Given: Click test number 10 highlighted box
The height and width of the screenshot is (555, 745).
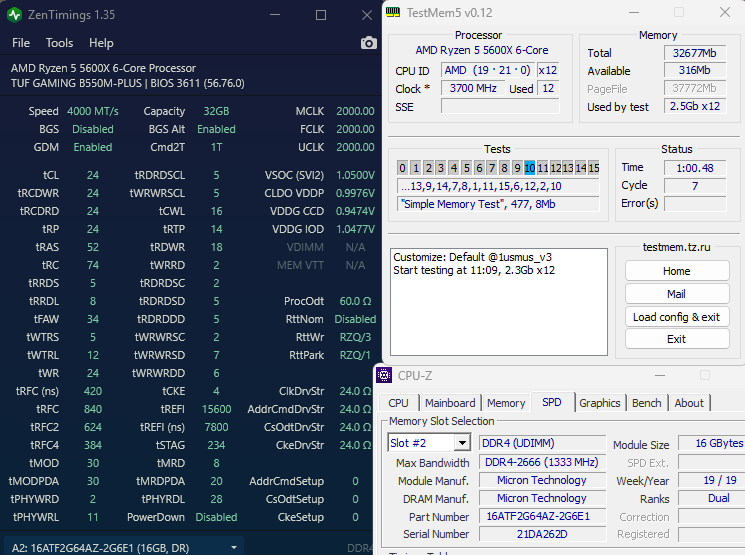Looking at the screenshot, I should 530,168.
